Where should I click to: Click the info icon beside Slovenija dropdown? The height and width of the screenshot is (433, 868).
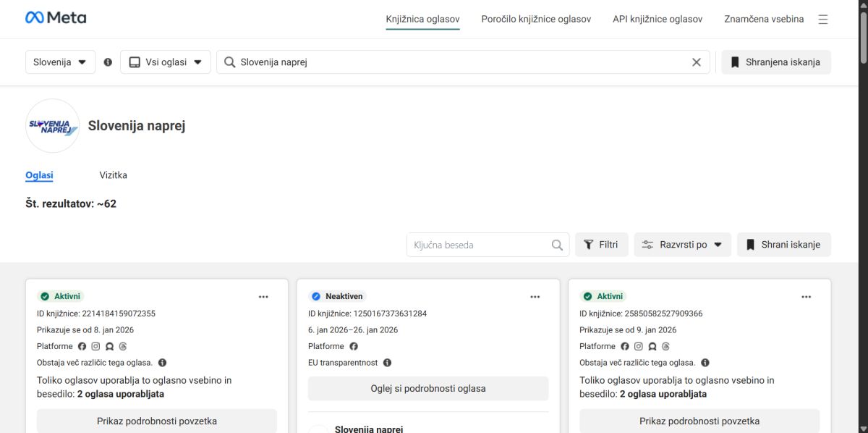(x=108, y=62)
